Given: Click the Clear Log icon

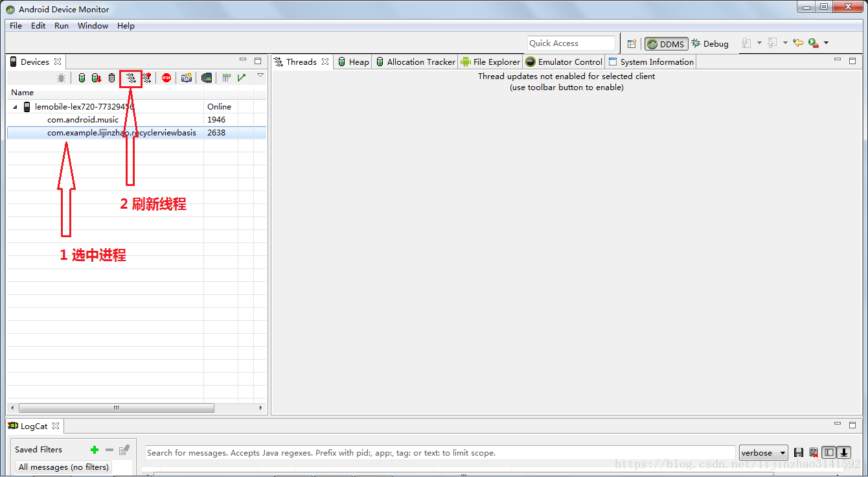Looking at the screenshot, I should pyautogui.click(x=814, y=453).
